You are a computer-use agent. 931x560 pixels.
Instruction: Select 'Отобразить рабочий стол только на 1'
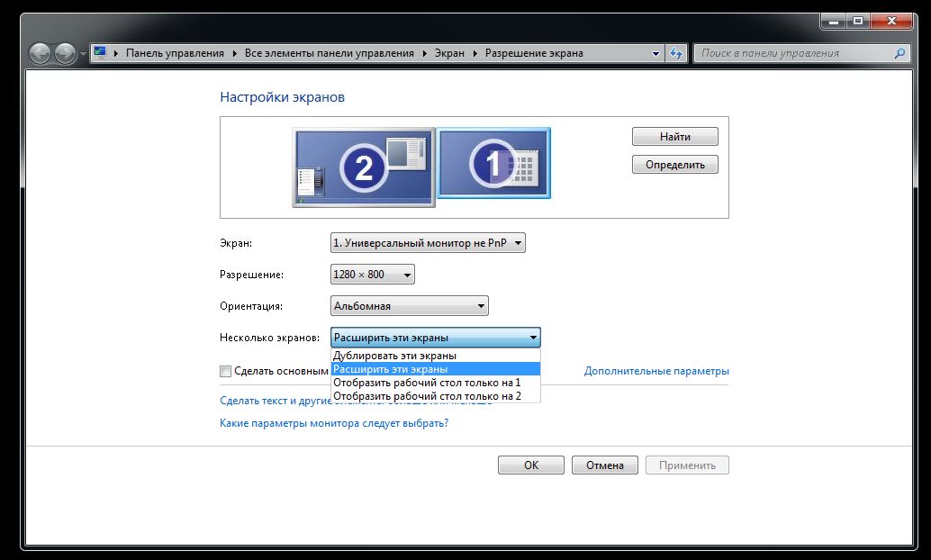(427, 383)
